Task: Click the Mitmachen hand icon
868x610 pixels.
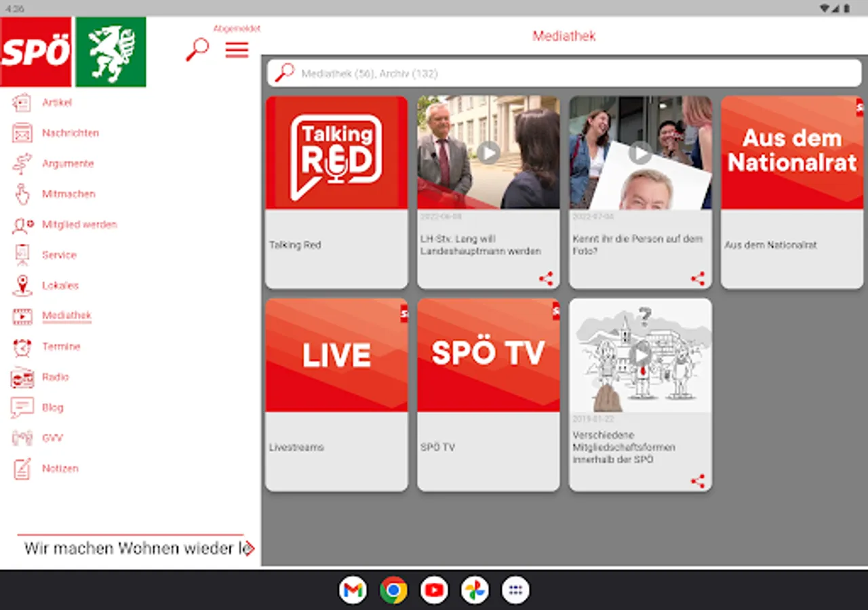Action: click(22, 194)
